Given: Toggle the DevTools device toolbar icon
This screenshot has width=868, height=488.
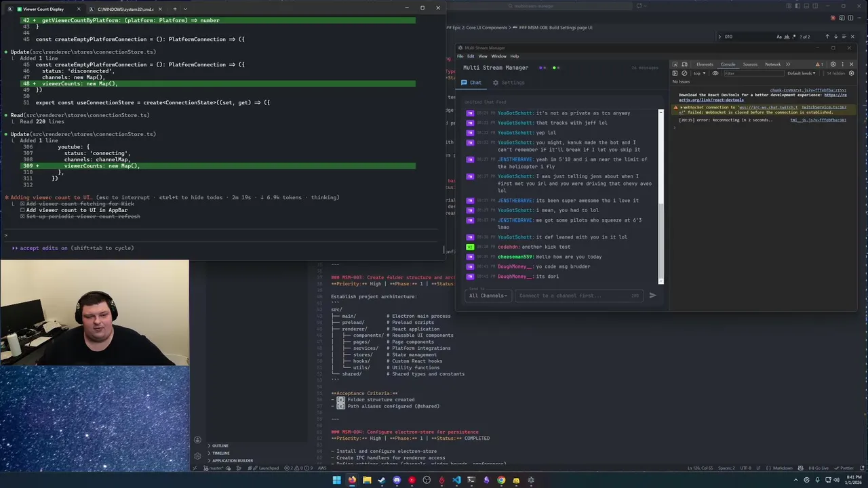Looking at the screenshot, I should [x=685, y=64].
